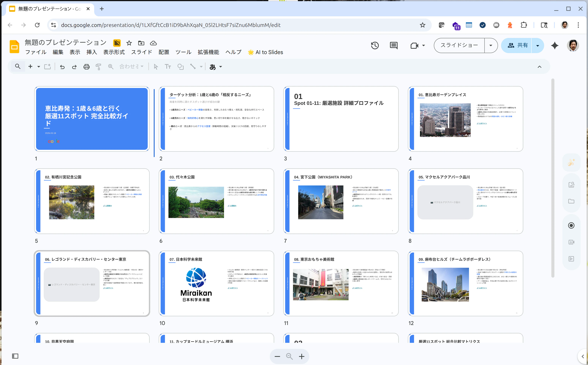The width and height of the screenshot is (588, 365).
Task: Open the ヘルプ menu
Action: (234, 52)
